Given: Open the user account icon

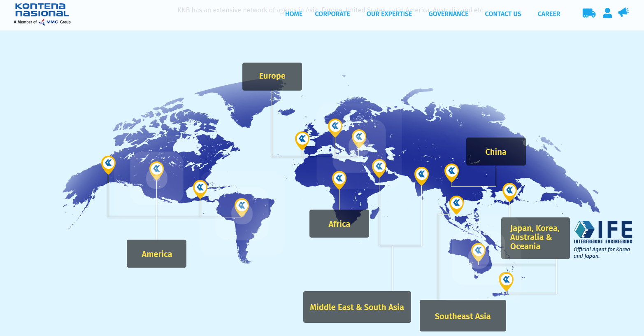Looking at the screenshot, I should [607, 13].
